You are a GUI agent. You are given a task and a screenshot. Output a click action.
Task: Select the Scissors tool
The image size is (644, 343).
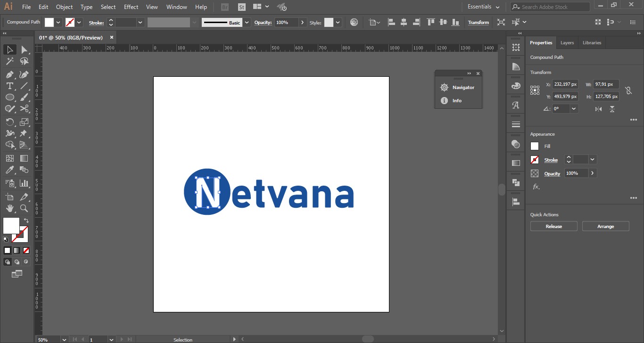point(24,109)
